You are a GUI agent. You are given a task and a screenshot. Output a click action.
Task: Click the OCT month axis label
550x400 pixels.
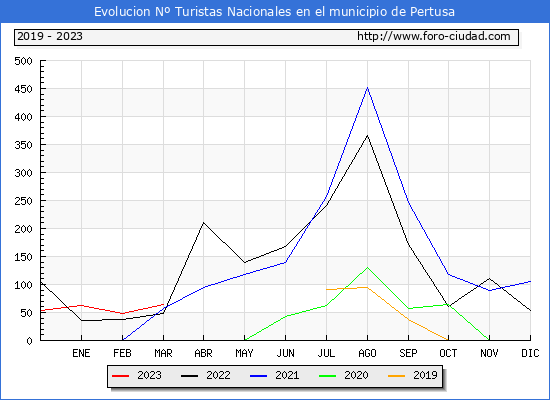coord(448,353)
